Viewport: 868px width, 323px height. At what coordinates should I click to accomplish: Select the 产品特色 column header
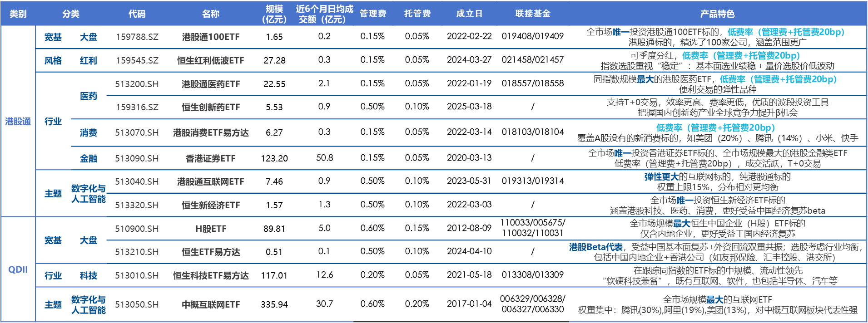(x=717, y=14)
